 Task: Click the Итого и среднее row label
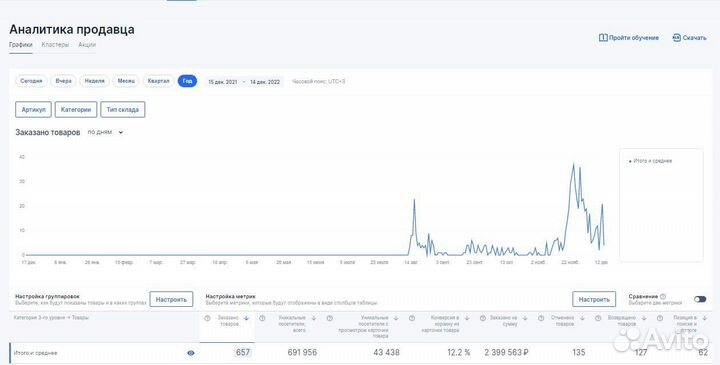36,353
